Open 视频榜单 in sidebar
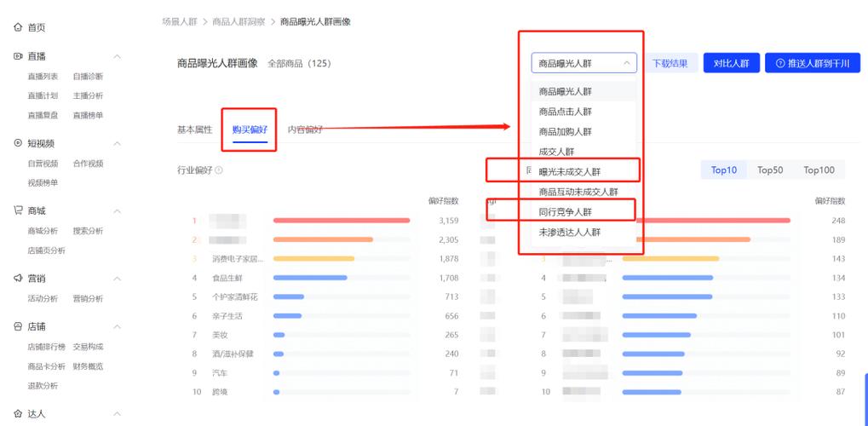Image resolution: width=868 pixels, height=426 pixels. 43,183
